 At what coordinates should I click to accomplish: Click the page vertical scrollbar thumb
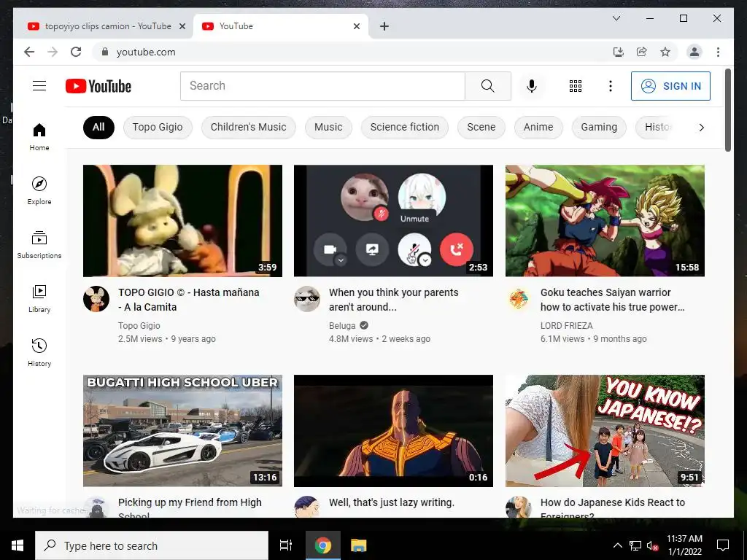tap(727, 111)
